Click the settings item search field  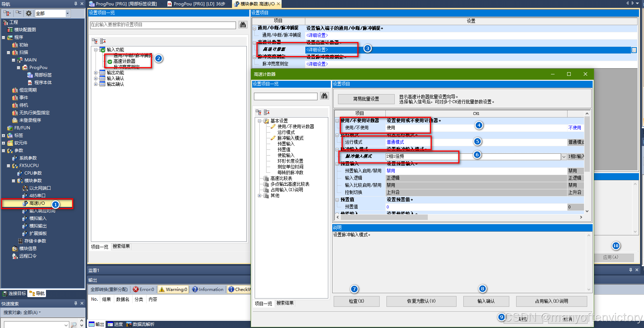pos(163,25)
